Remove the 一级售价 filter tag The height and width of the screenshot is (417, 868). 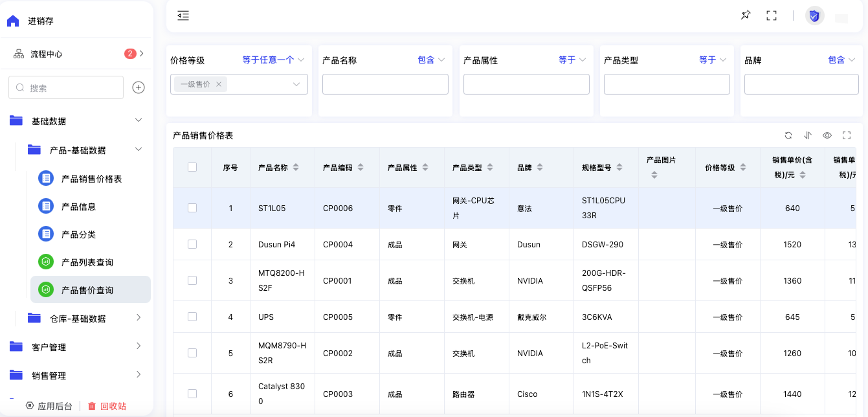219,84
